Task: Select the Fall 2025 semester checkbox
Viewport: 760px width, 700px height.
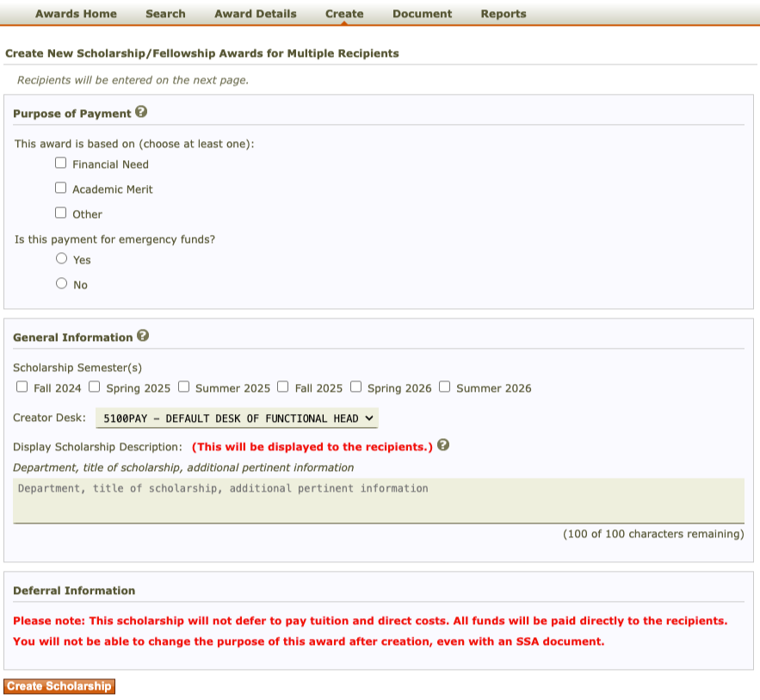Action: click(282, 387)
